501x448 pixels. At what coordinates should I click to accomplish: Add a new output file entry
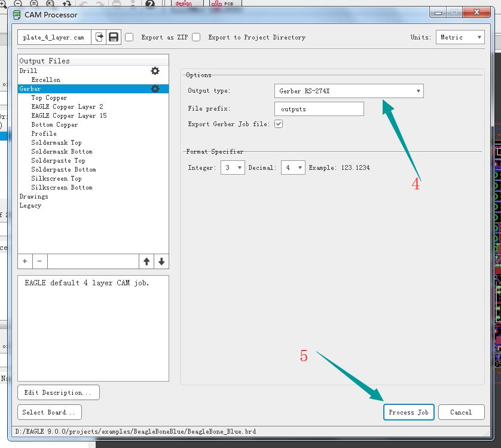point(24,261)
